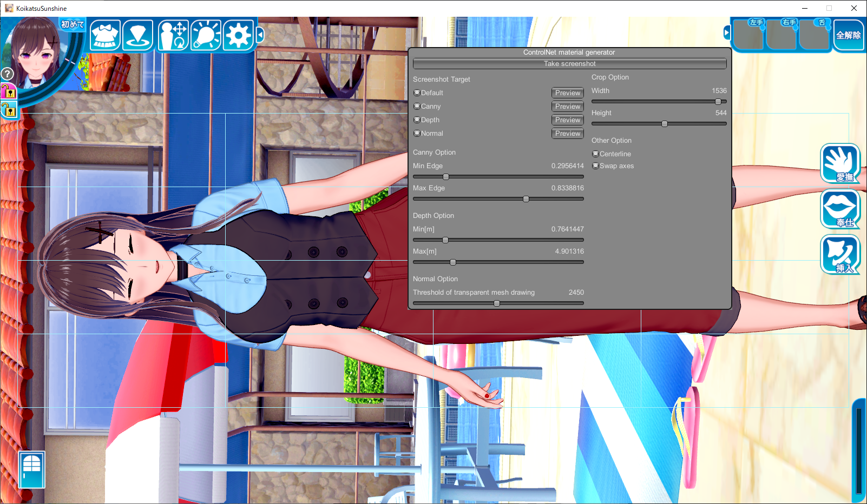
Task: Select the 左手 slot
Action: click(x=748, y=35)
